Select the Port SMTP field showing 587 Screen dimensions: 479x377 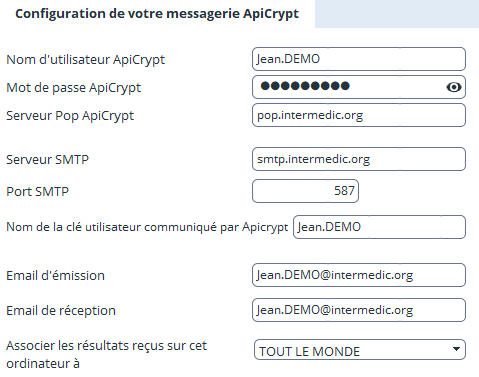tap(305, 191)
